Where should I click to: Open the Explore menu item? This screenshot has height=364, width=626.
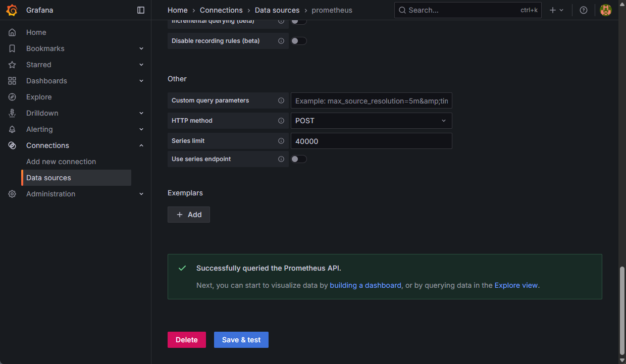[x=39, y=97]
